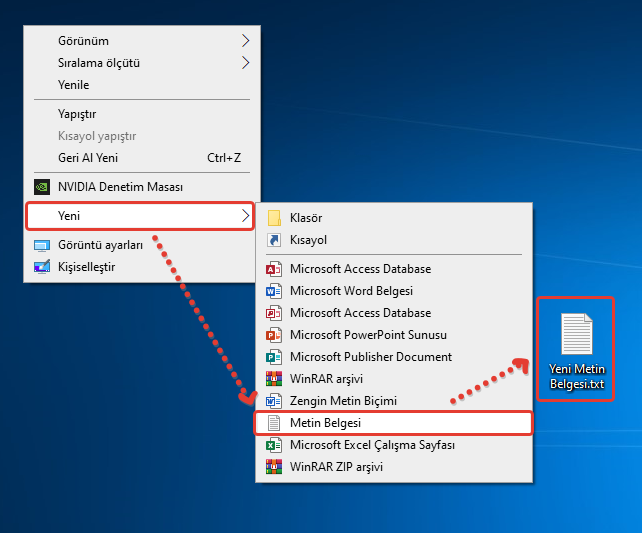Click the Kişiselleştir icon
This screenshot has width=642, height=533.
[x=42, y=267]
